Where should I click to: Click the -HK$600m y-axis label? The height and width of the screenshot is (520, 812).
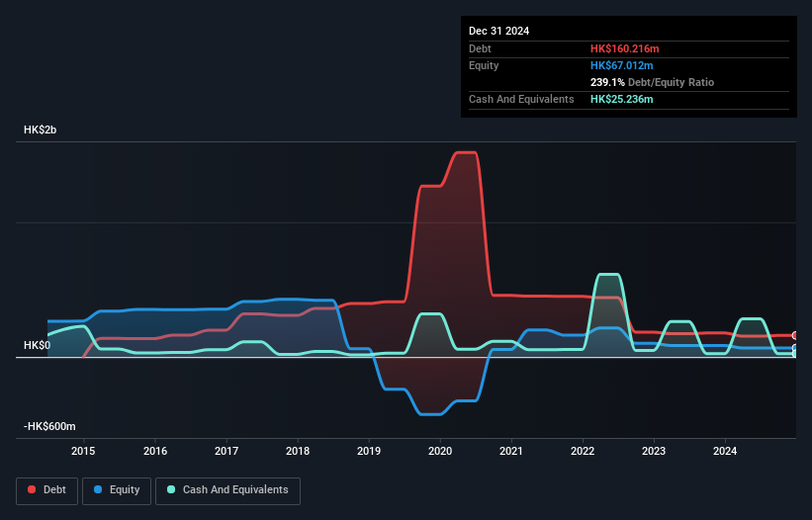(x=49, y=426)
